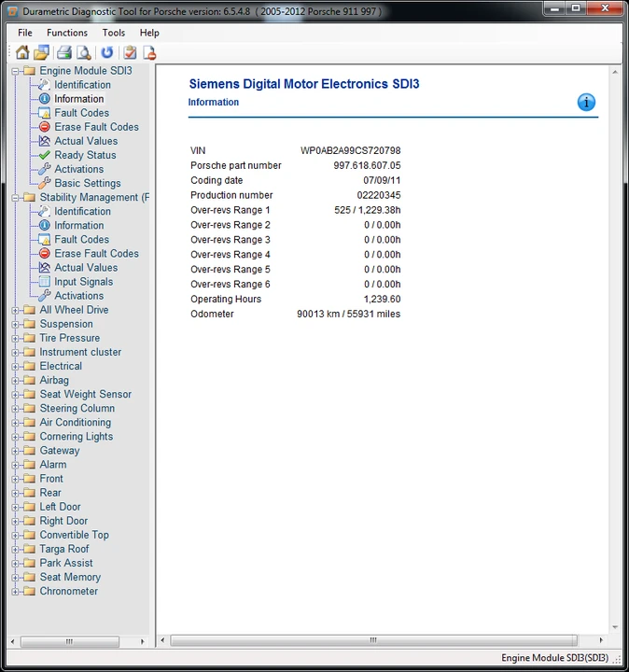
Task: Click Engine Module Activations wrench icon
Action: (x=45, y=169)
